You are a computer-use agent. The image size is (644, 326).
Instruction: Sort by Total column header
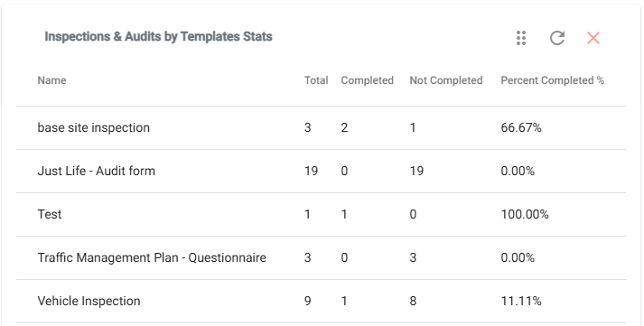pos(316,80)
